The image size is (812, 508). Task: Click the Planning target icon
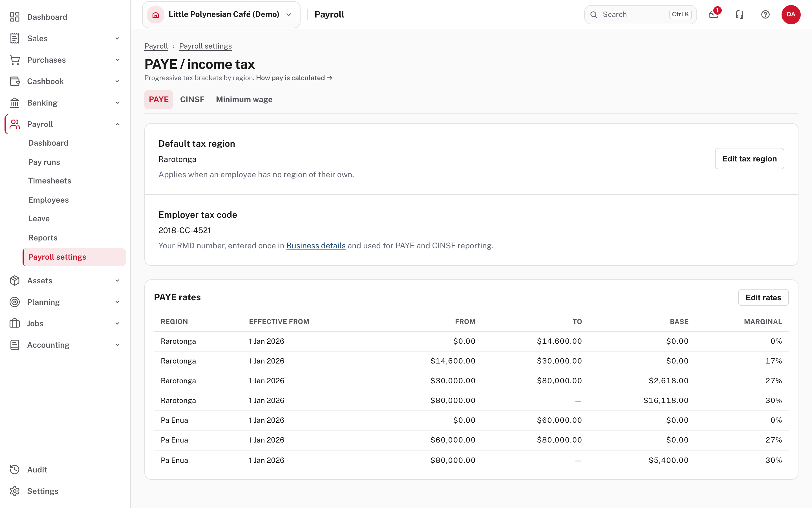(x=14, y=302)
